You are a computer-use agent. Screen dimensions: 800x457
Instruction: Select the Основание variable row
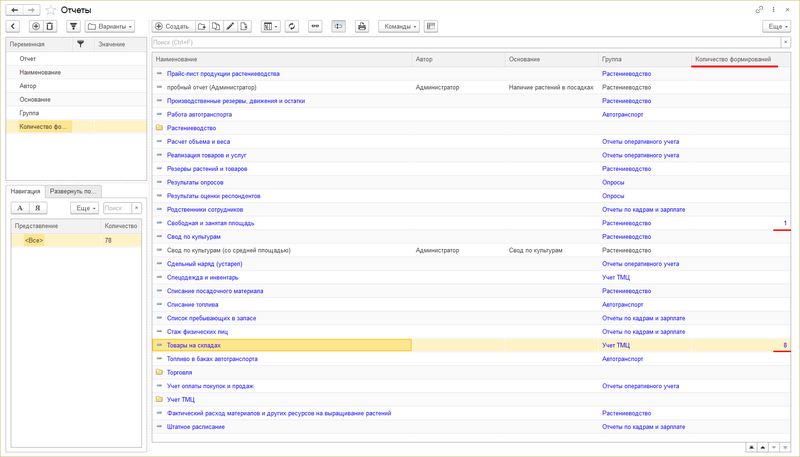point(77,99)
